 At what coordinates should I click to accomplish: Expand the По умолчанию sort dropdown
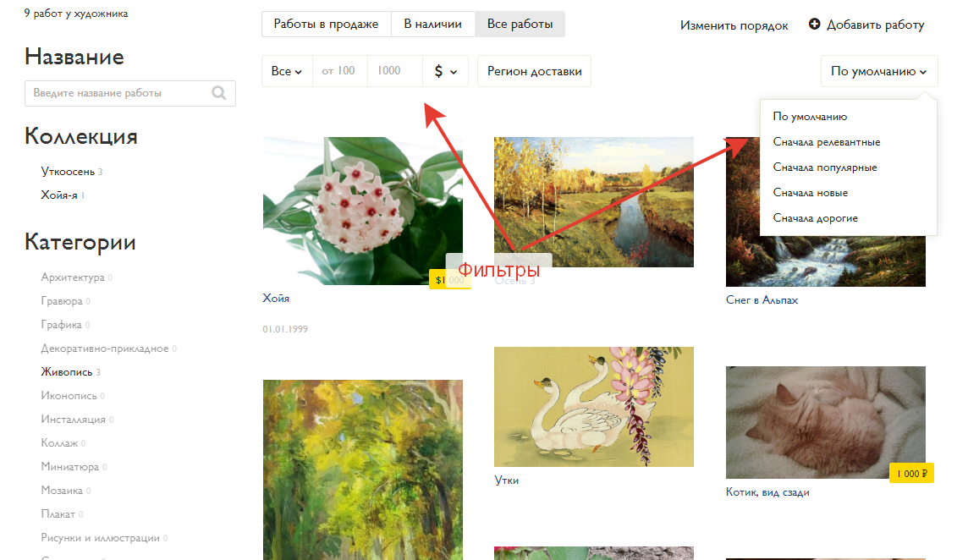click(878, 72)
